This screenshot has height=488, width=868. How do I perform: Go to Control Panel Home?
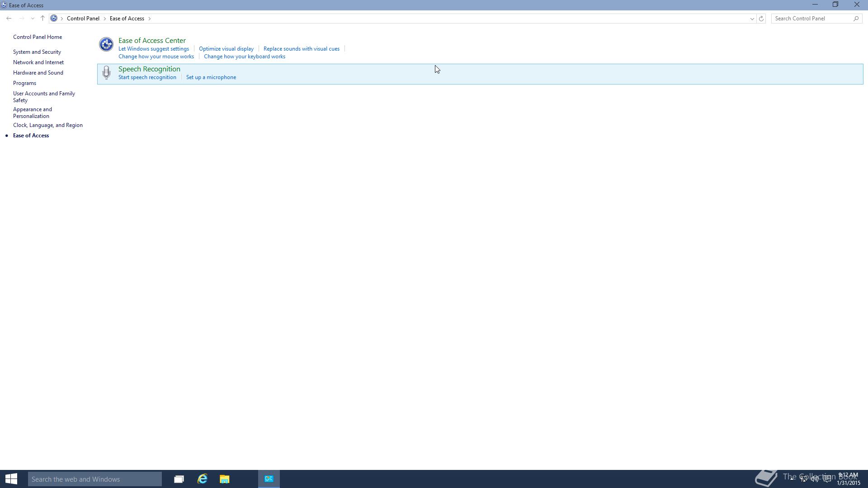pos(38,37)
